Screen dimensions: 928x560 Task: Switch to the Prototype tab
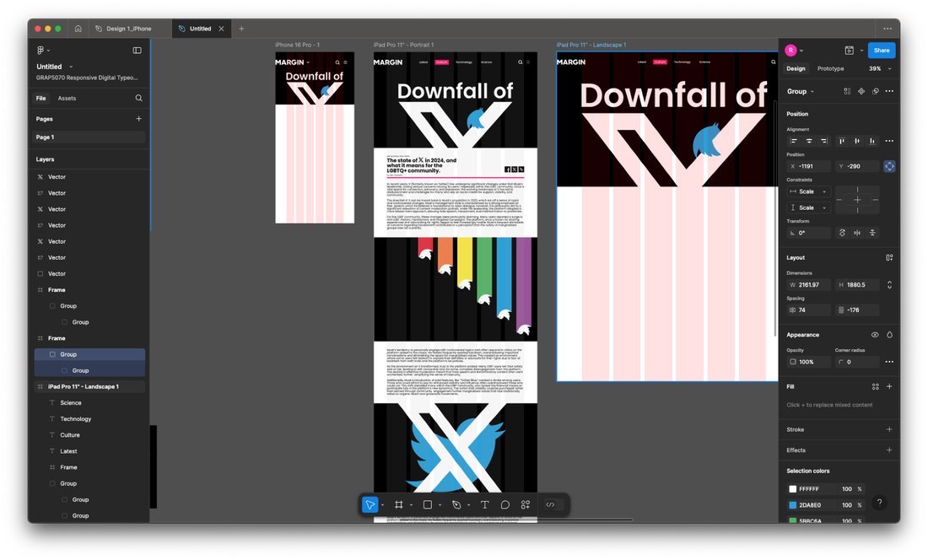[830, 68]
